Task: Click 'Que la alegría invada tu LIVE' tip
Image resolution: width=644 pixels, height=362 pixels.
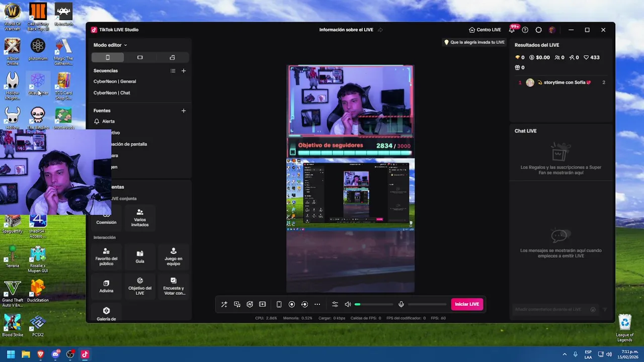Action: (x=474, y=42)
